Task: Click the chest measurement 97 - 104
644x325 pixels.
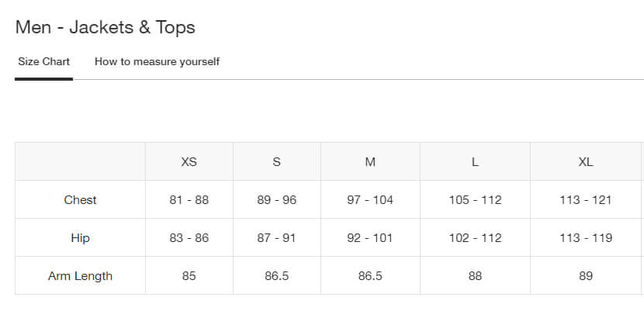Action: coord(370,200)
